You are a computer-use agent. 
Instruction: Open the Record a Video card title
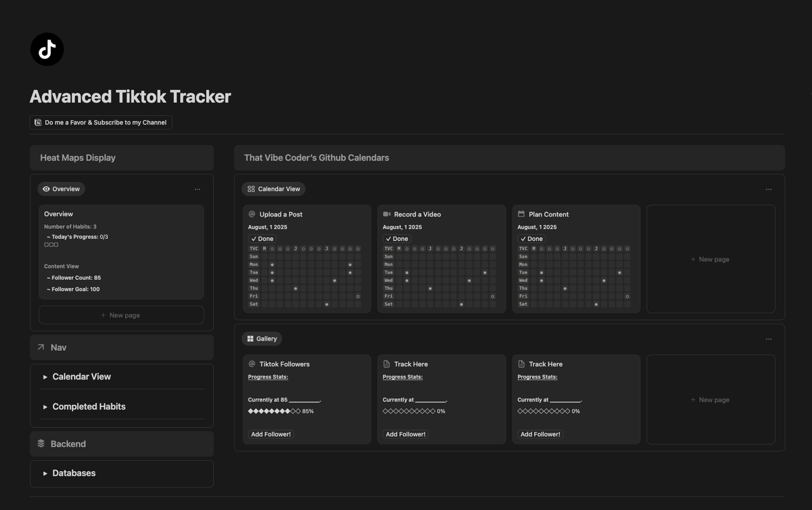point(417,214)
